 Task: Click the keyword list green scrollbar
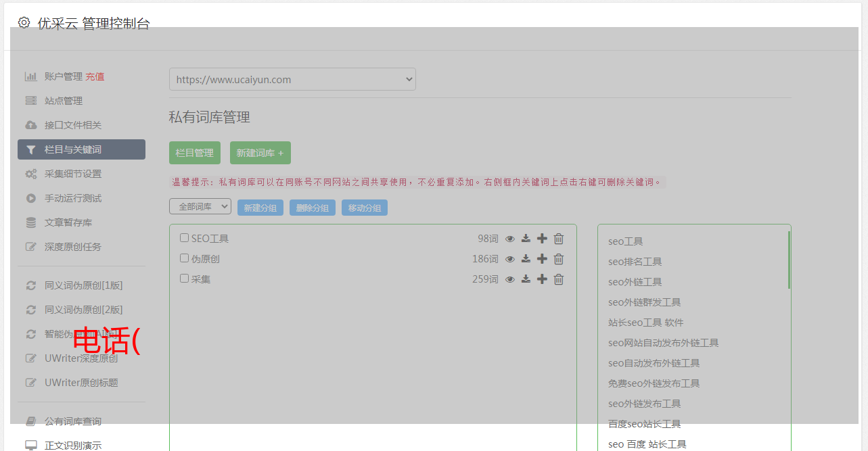coord(789,260)
